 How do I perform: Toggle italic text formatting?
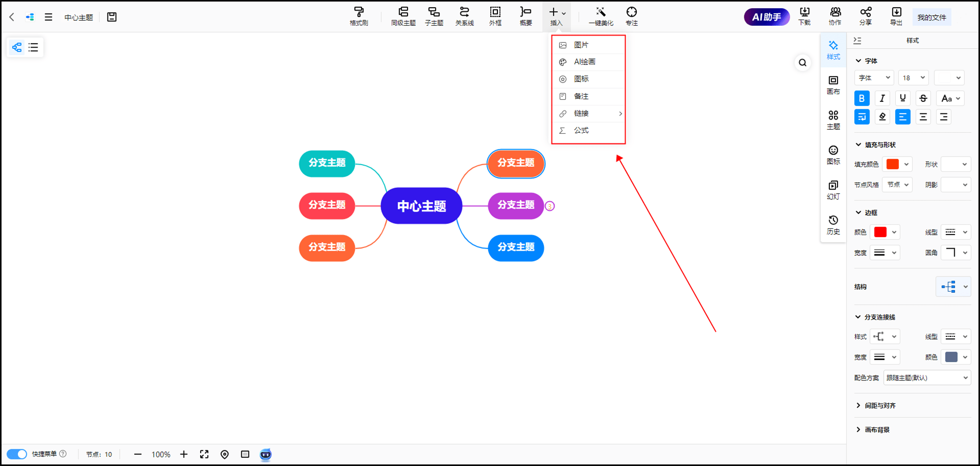(882, 98)
